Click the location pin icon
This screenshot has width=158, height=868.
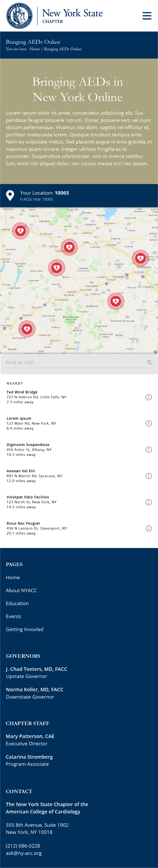pos(10,196)
